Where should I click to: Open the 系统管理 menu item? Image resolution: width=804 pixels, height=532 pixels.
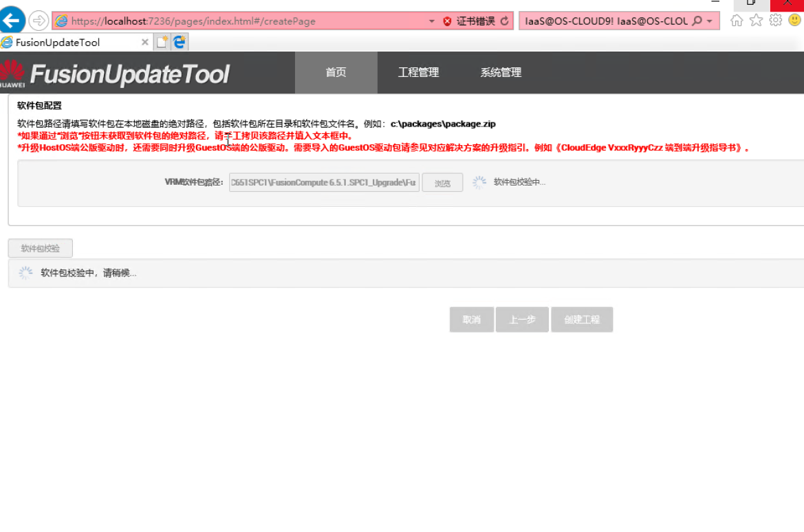[501, 72]
